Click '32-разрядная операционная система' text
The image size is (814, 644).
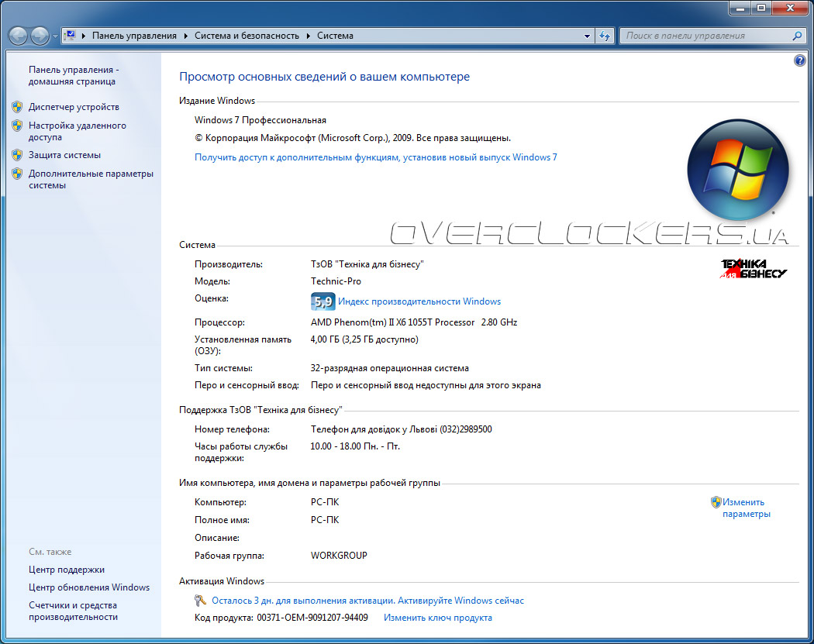(x=389, y=368)
